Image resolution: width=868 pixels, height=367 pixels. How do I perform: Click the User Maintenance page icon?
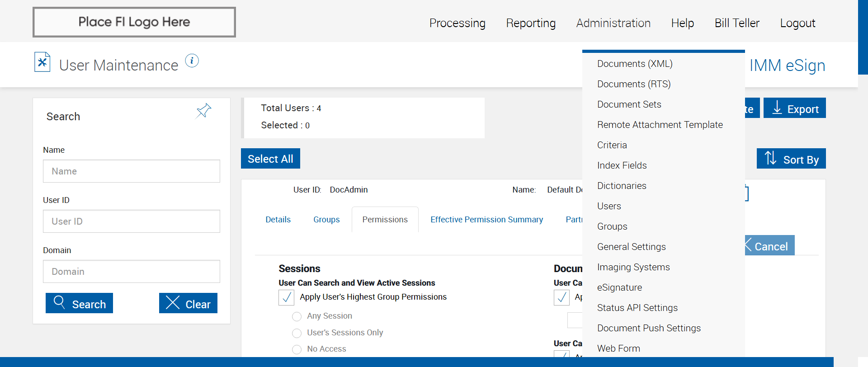point(42,62)
